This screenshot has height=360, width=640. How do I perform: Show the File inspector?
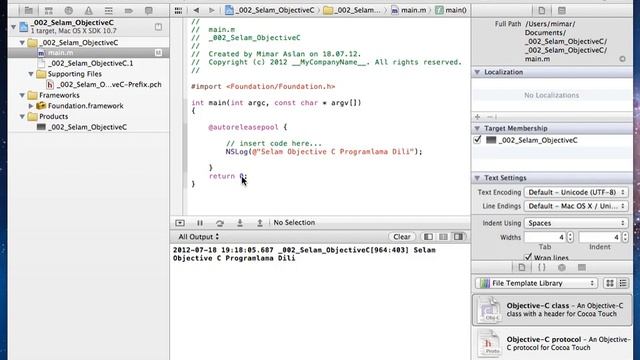coord(542,11)
